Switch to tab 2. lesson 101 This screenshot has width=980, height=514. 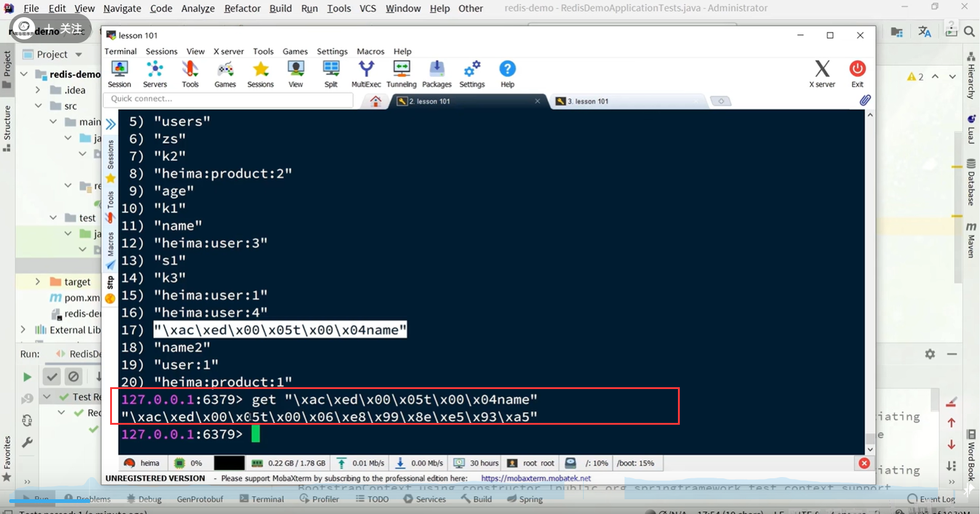click(x=429, y=101)
